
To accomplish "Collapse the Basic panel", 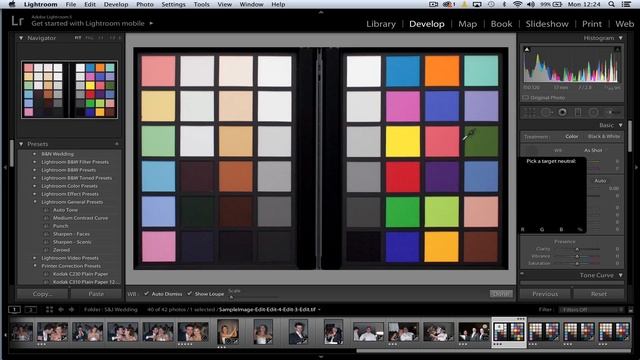I will pos(620,125).
